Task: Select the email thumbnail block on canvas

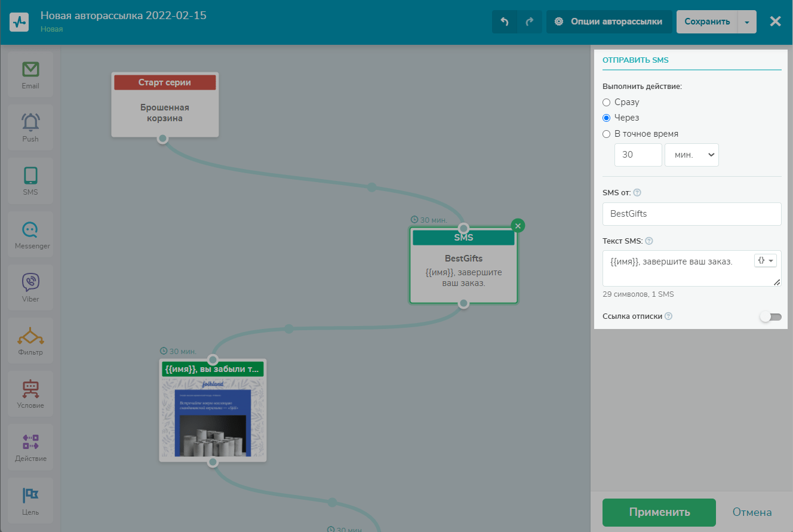Action: 213,418
